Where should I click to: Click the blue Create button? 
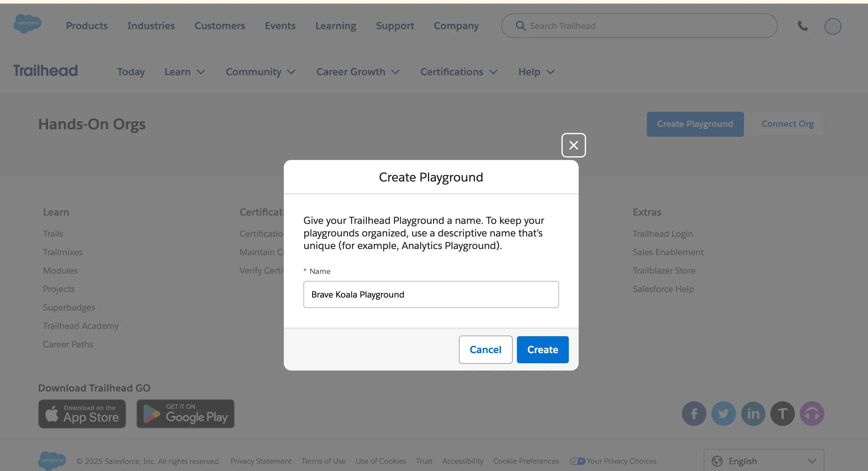(542, 350)
